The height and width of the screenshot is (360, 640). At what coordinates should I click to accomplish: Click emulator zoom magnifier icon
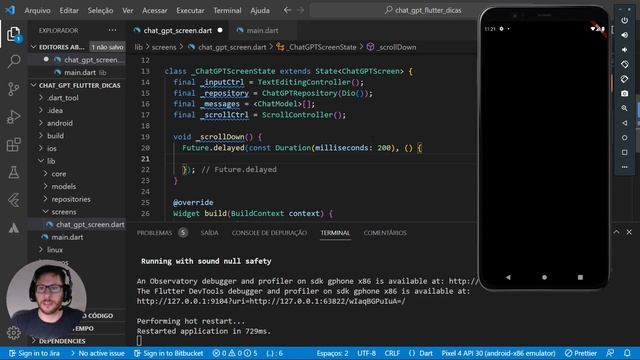[624, 109]
